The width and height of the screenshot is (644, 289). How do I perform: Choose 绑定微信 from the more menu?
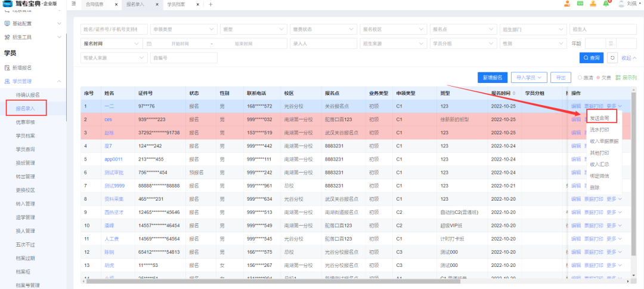(599, 176)
